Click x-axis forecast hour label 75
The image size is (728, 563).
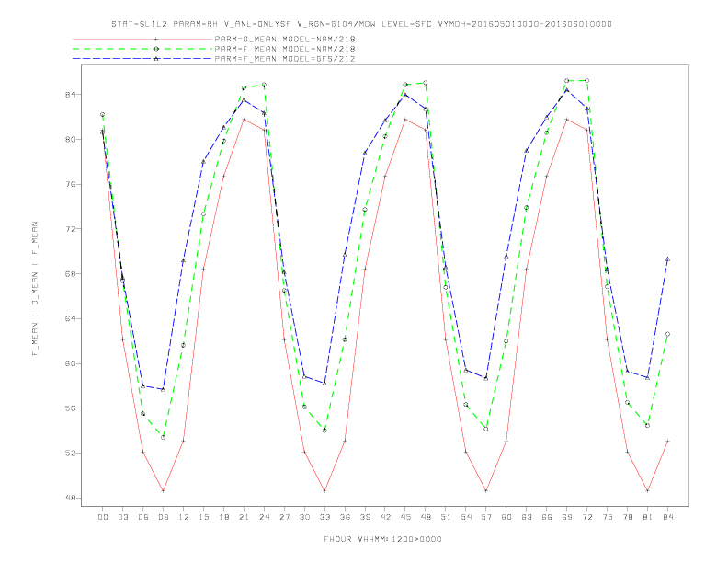tap(608, 517)
